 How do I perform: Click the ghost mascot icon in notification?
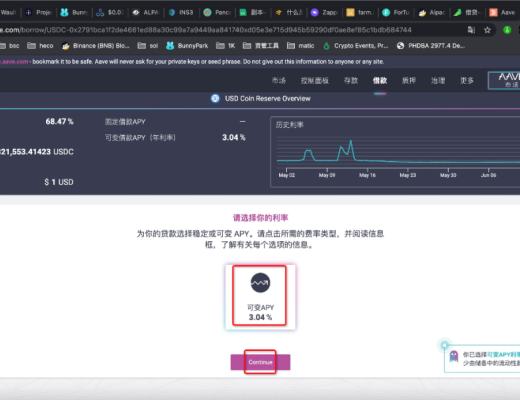(x=454, y=356)
